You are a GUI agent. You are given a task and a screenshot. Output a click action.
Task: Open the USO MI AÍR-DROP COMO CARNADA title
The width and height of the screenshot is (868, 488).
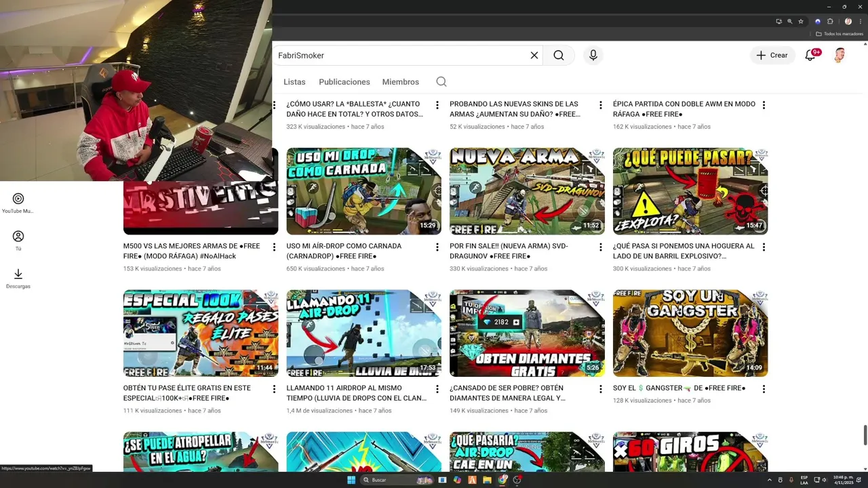click(x=344, y=251)
